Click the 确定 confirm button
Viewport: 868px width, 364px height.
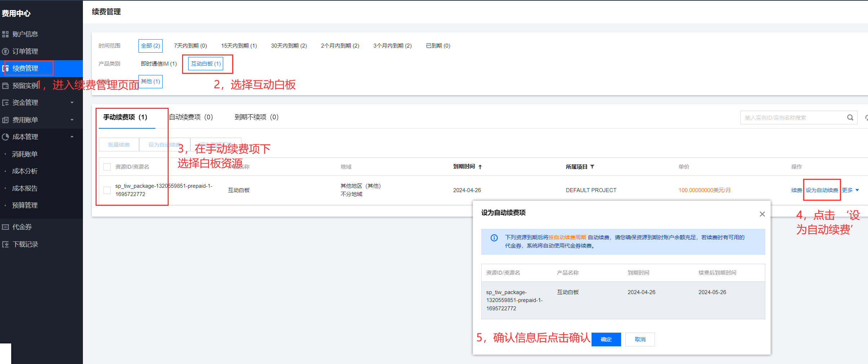(606, 339)
